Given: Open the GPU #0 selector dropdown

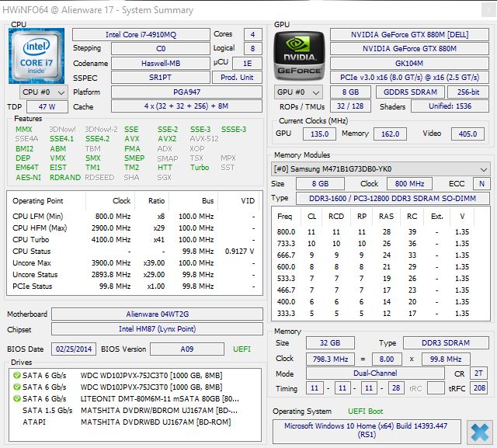Looking at the screenshot, I should pyautogui.click(x=298, y=92).
